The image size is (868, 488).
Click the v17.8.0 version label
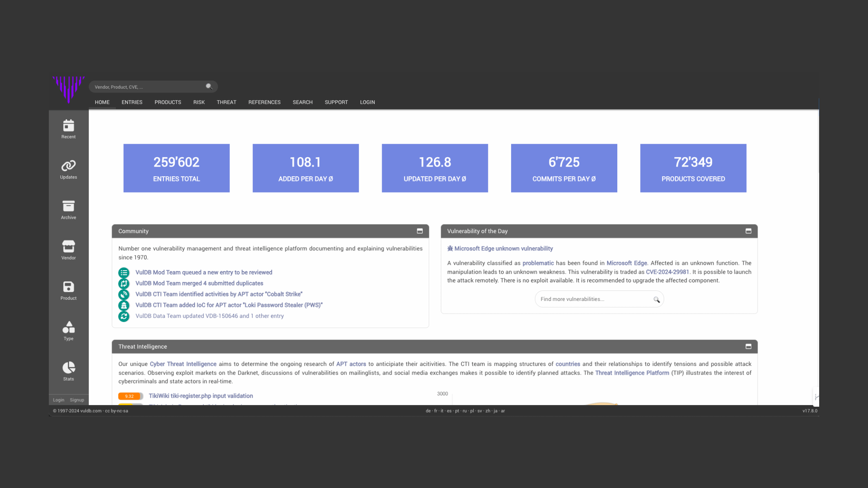pyautogui.click(x=810, y=411)
